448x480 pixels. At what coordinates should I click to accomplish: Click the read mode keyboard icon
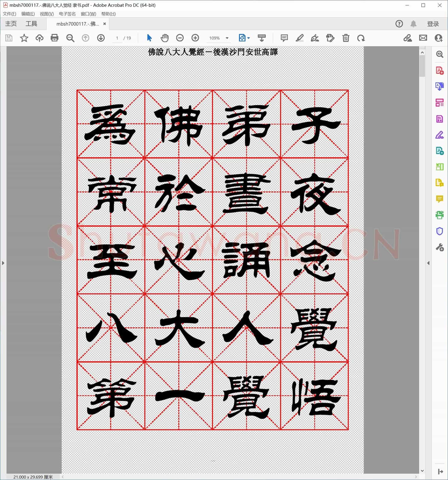pos(262,38)
